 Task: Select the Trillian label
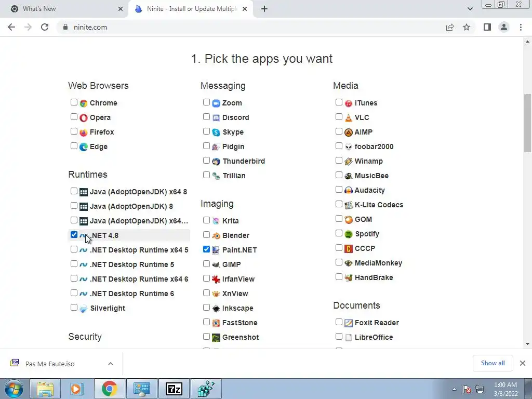tap(234, 176)
